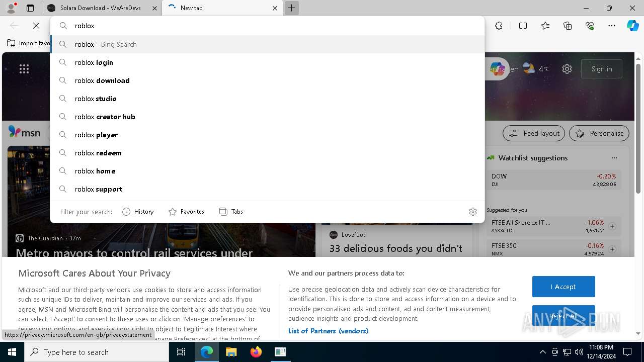
Task: Open Import favorites bookmark
Action: tap(29, 43)
